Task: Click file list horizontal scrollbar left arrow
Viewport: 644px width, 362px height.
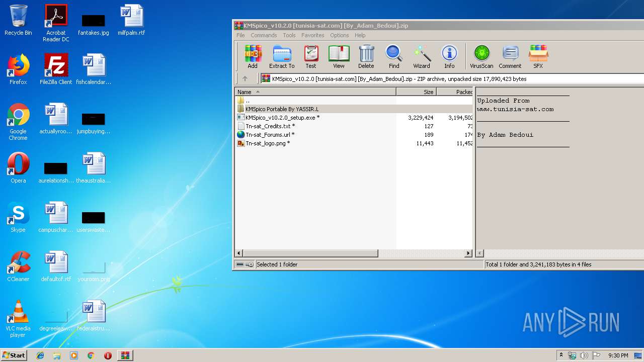Action: tap(239, 253)
